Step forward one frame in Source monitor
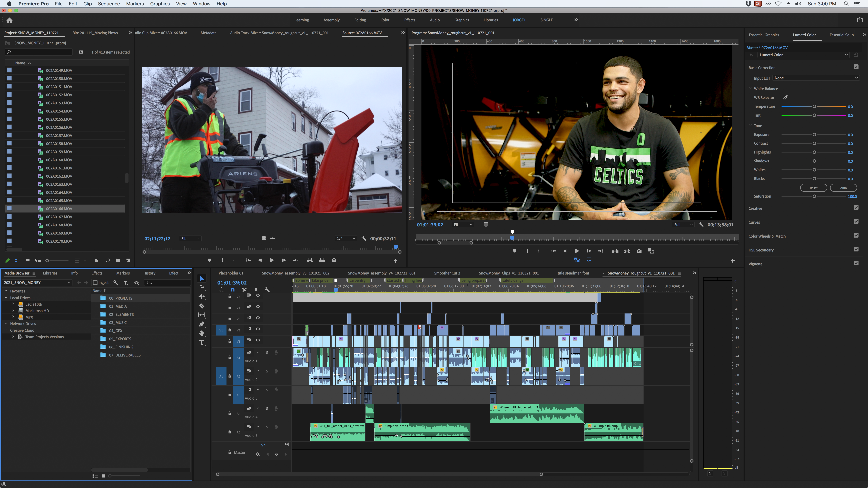 284,260
